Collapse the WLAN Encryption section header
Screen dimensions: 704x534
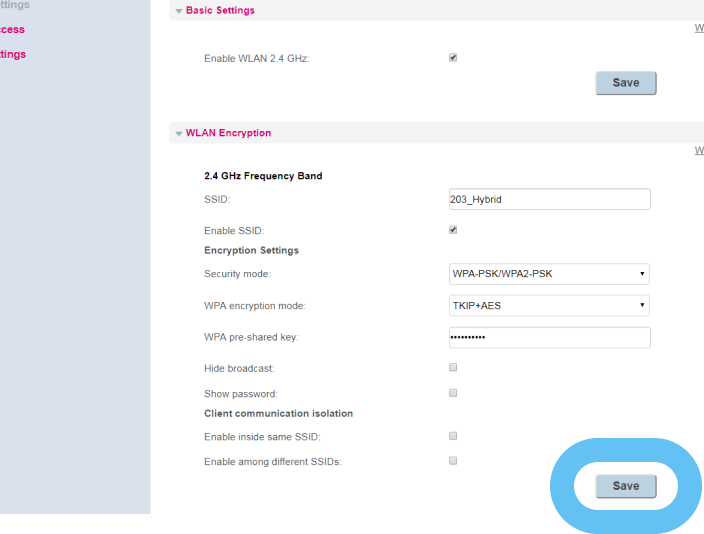(228, 133)
